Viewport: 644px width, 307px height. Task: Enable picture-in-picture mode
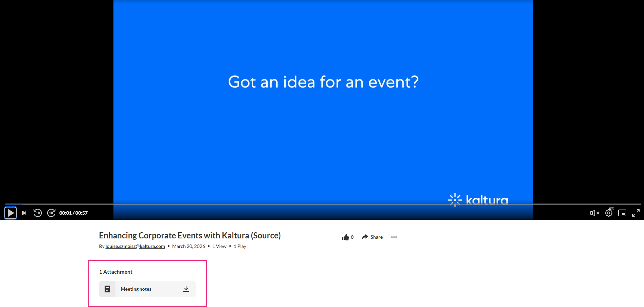pos(622,213)
